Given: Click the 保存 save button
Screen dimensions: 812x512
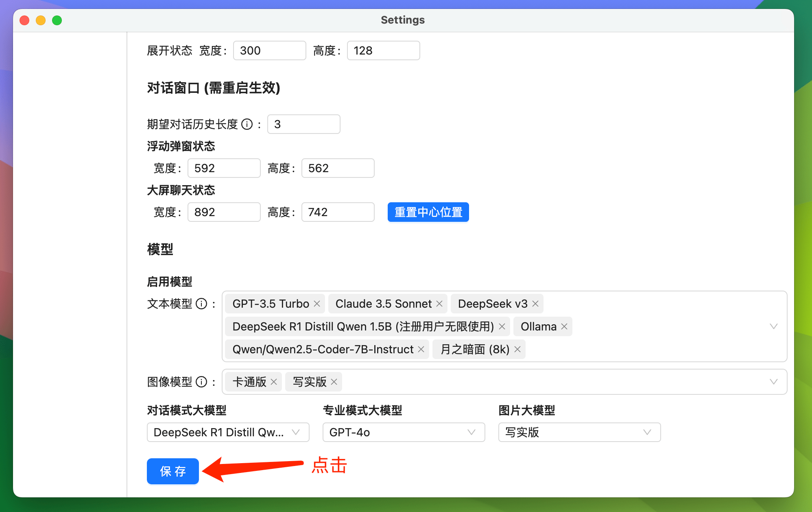Looking at the screenshot, I should click(173, 471).
